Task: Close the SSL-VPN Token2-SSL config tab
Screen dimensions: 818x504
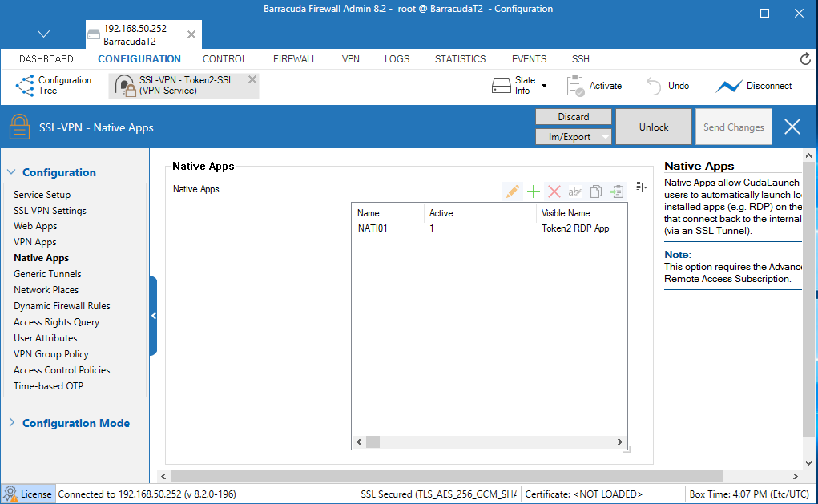Action: [252, 79]
